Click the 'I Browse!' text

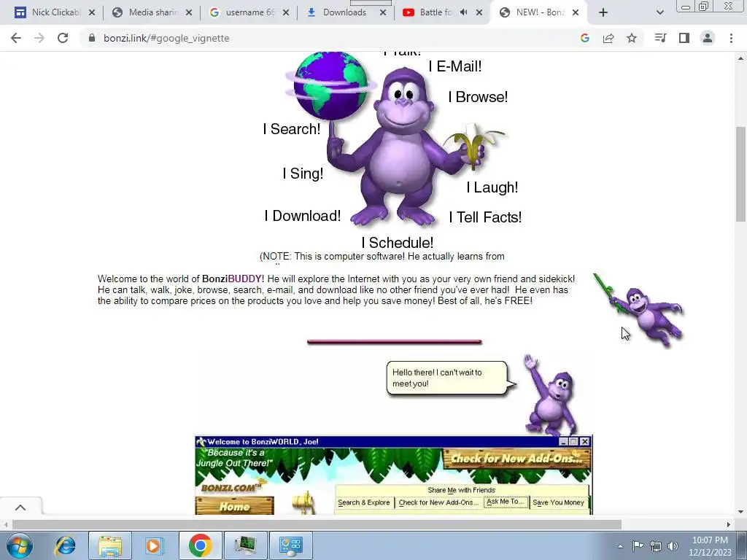point(478,97)
